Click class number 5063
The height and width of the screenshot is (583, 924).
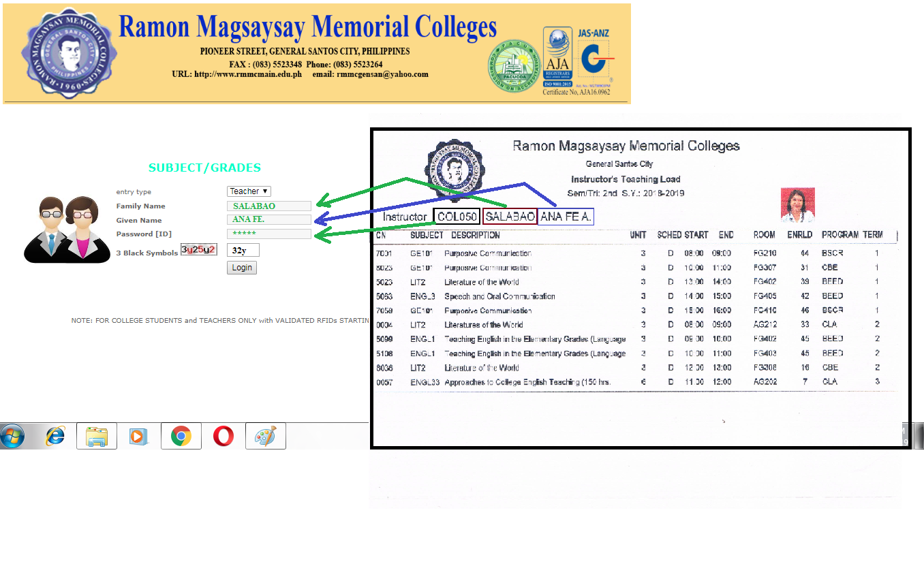pos(385,296)
